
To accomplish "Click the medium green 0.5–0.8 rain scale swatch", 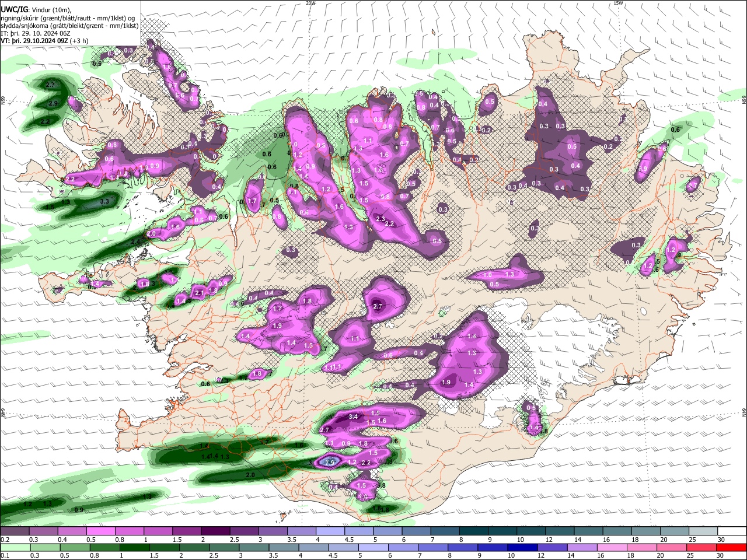I will (75, 547).
